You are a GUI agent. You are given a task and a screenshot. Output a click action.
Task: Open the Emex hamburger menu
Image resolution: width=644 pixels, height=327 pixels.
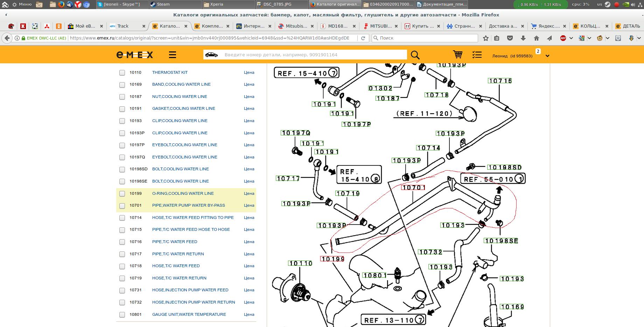172,55
